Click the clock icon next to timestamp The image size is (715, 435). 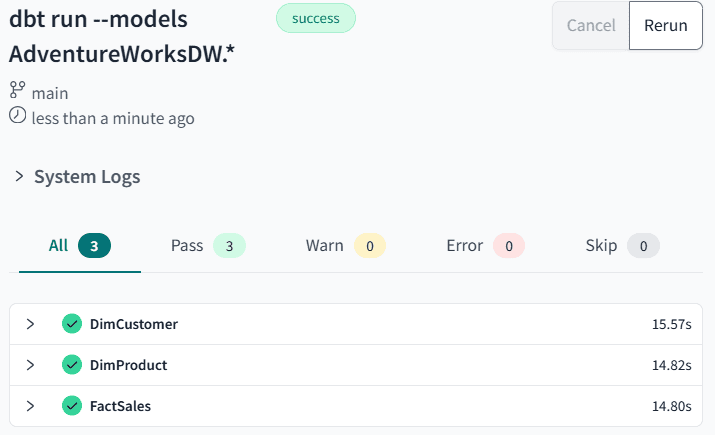pos(17,117)
